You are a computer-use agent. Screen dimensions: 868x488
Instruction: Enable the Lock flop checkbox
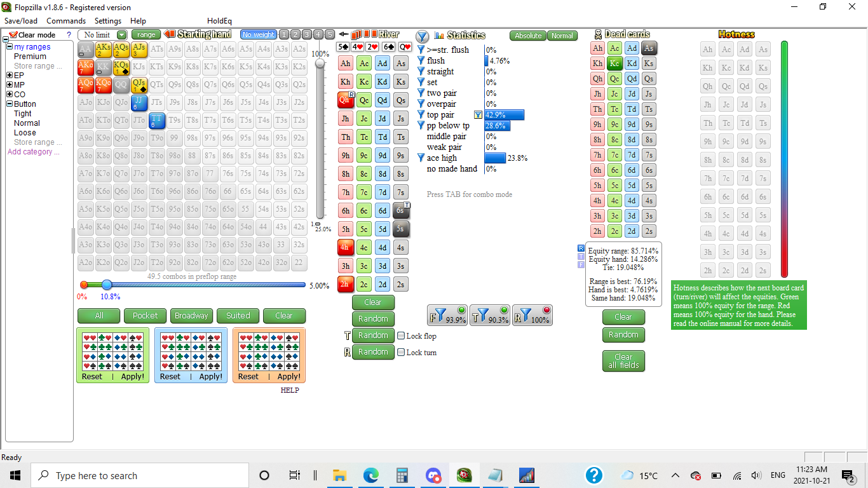pos(401,335)
